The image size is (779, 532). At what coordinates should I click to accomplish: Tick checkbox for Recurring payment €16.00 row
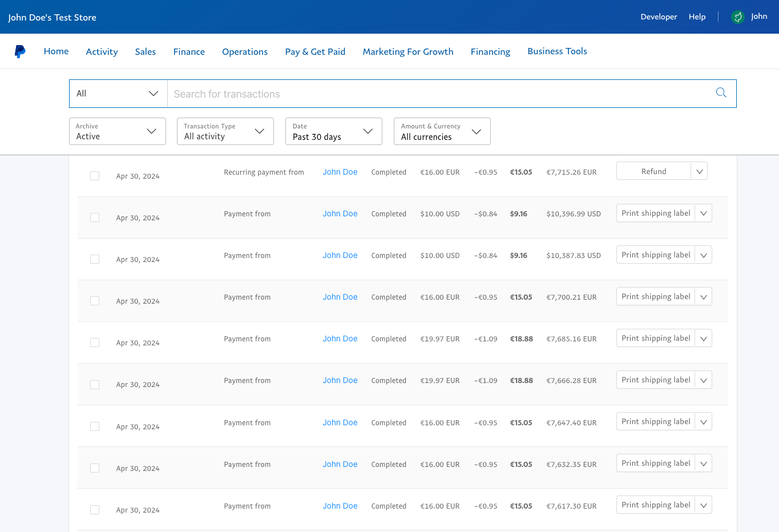tap(95, 176)
